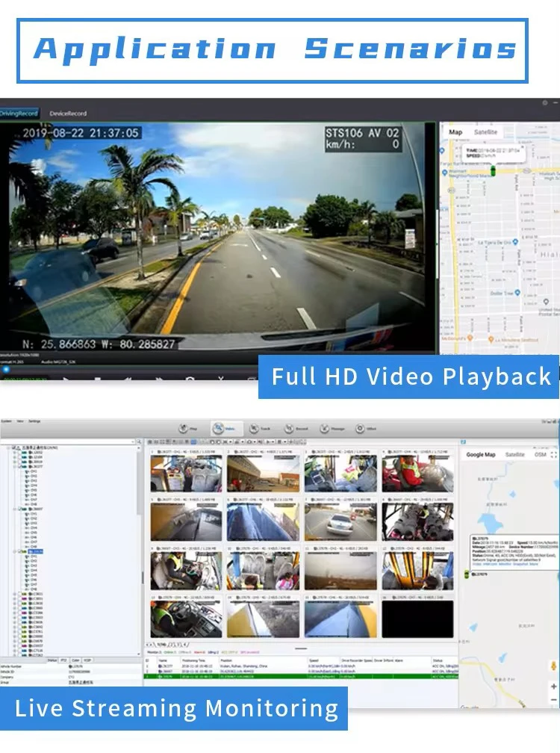Select the Video module icon
The width and height of the screenshot is (560, 753).
(x=220, y=429)
